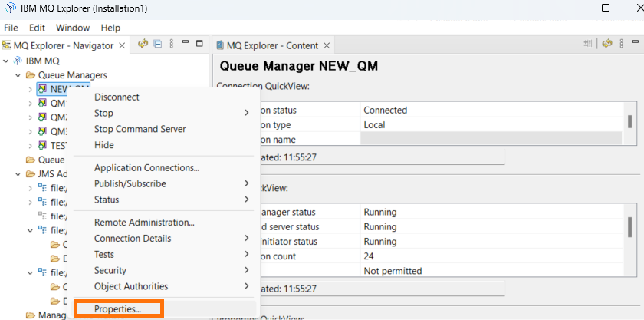This screenshot has height=320, width=644.
Task: Select Properties... in context menu
Action: 165,309
